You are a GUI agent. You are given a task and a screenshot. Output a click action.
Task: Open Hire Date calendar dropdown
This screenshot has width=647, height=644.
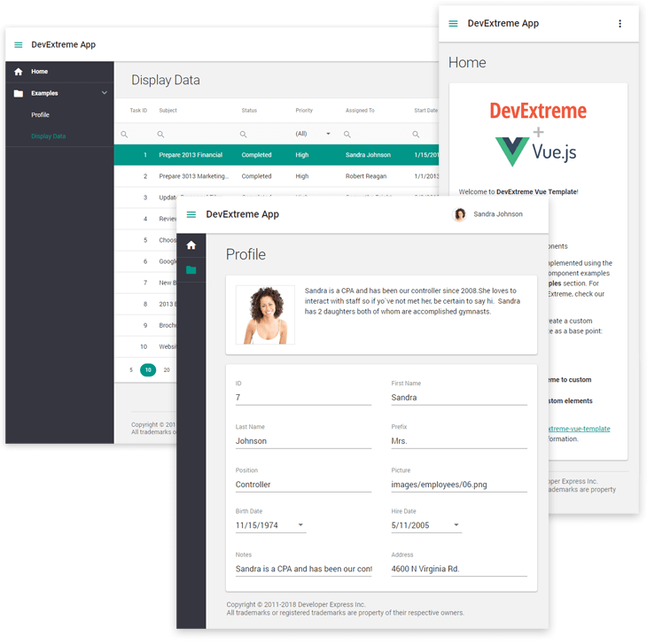pos(456,524)
